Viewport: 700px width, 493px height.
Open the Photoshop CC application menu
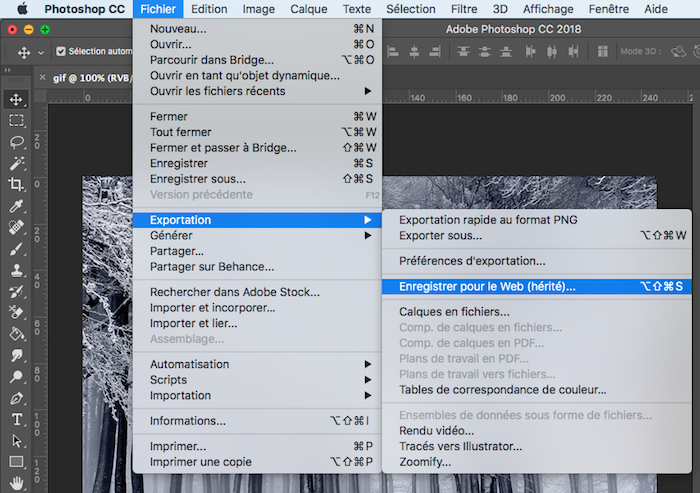[84, 9]
